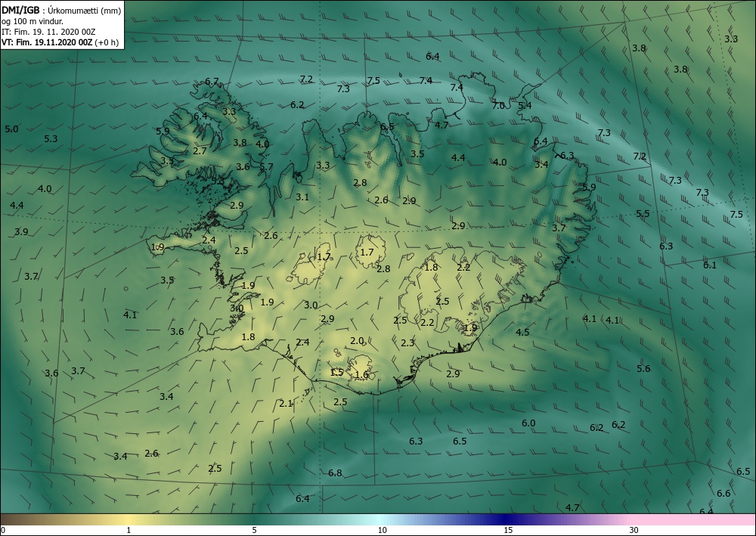Click the 5.4 map value

tap(525, 105)
